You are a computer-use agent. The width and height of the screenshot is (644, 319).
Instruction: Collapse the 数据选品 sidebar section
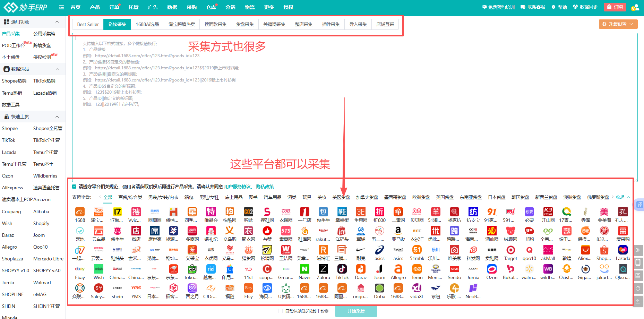click(57, 69)
